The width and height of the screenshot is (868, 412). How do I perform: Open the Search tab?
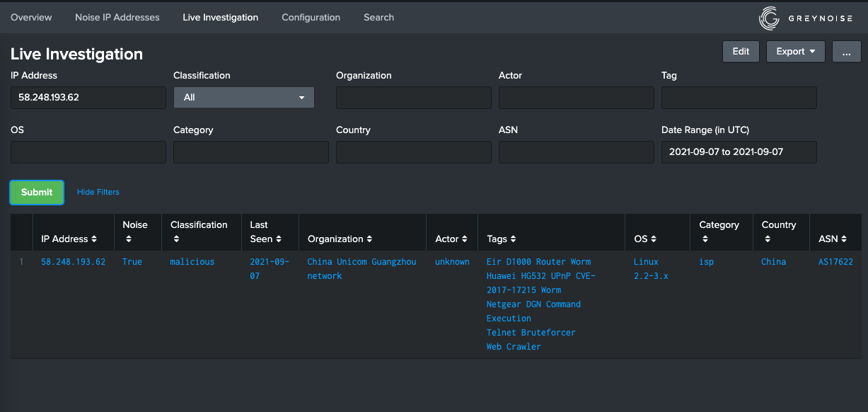tap(378, 17)
